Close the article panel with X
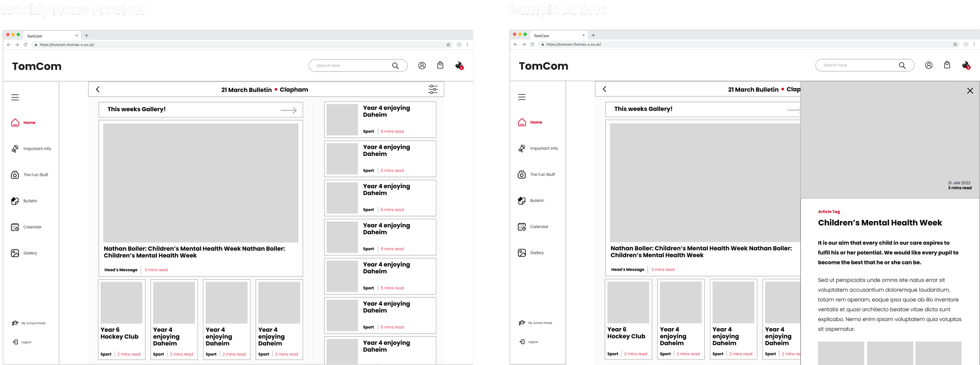The image size is (980, 365). tap(970, 90)
